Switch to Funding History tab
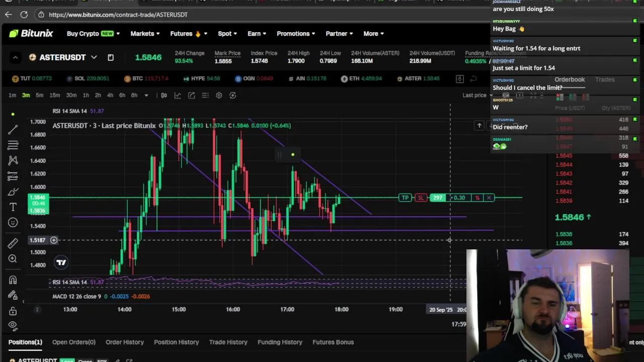This screenshot has height=362, width=644. click(x=280, y=342)
